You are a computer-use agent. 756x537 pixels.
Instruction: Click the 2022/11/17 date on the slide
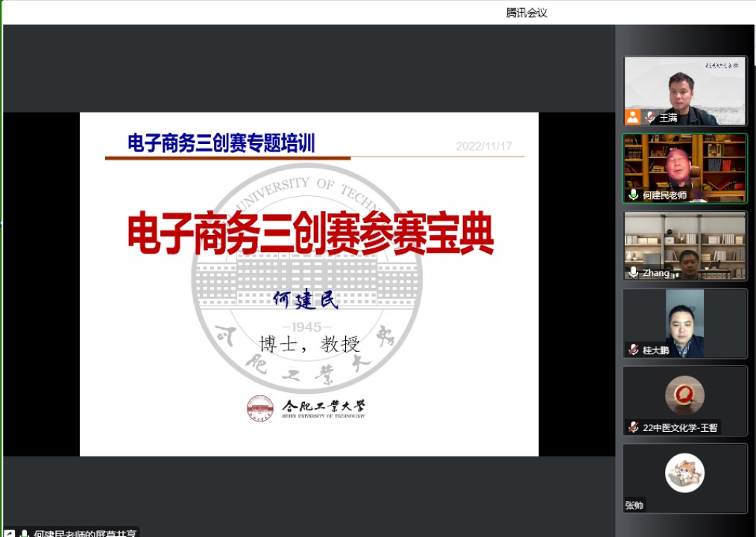pos(484,147)
